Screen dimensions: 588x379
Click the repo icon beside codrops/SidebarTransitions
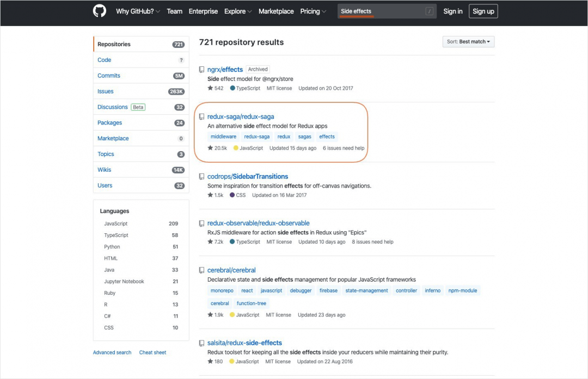click(201, 177)
